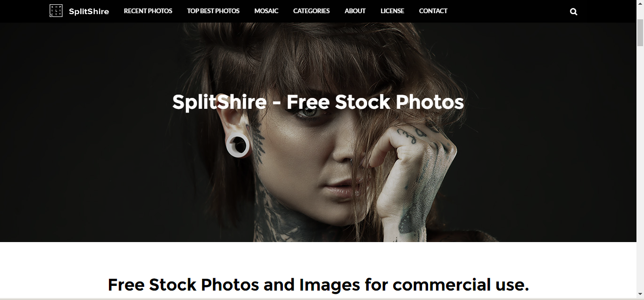The width and height of the screenshot is (644, 300).
Task: Open the Recent Photos menu item
Action: 148,11
